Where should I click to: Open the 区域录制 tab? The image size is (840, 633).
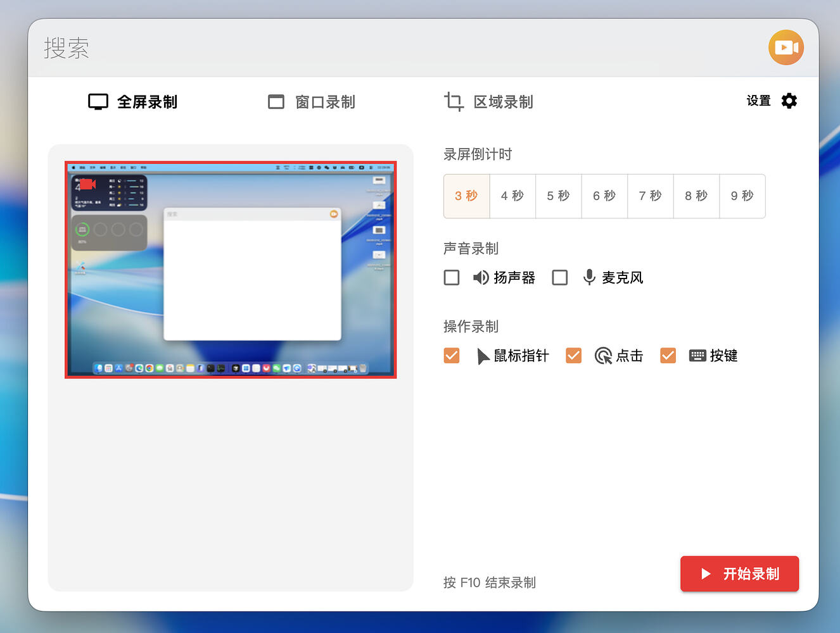click(489, 102)
